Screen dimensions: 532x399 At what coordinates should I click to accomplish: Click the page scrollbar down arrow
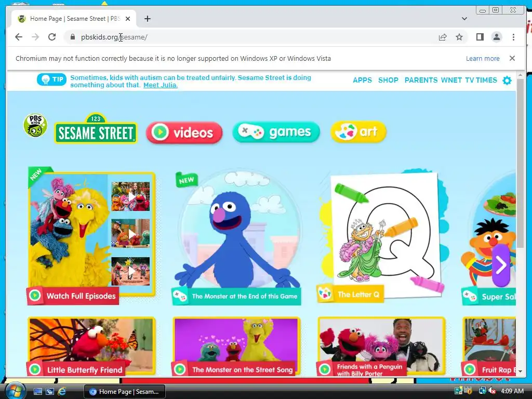520,371
